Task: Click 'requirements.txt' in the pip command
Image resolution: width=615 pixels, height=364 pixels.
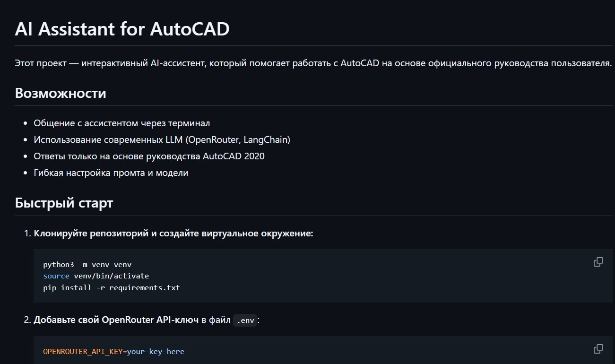Action: (x=144, y=287)
